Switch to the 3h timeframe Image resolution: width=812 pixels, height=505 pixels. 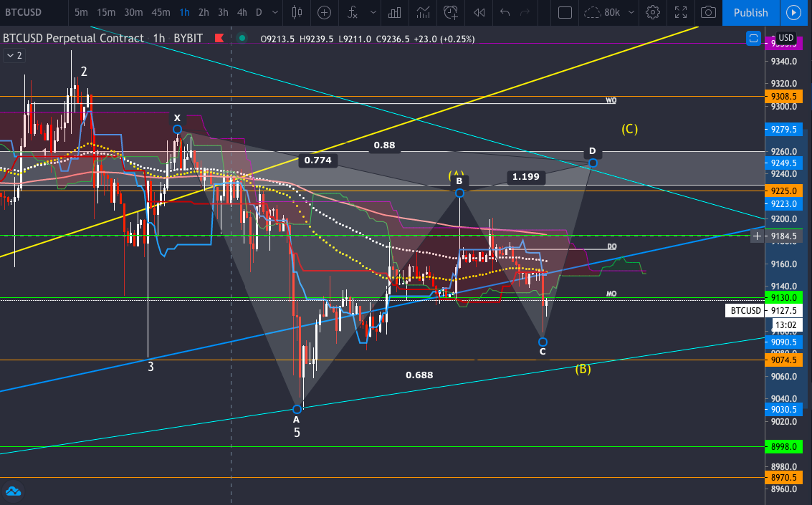[x=223, y=12]
